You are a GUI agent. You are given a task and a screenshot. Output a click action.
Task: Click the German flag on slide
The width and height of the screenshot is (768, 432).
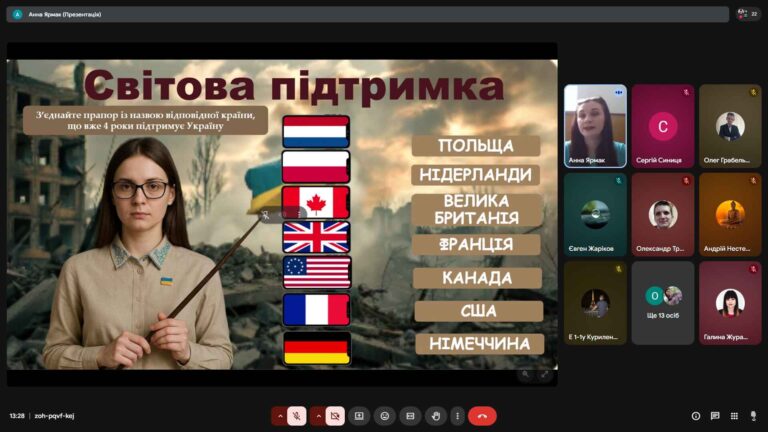pos(317,349)
